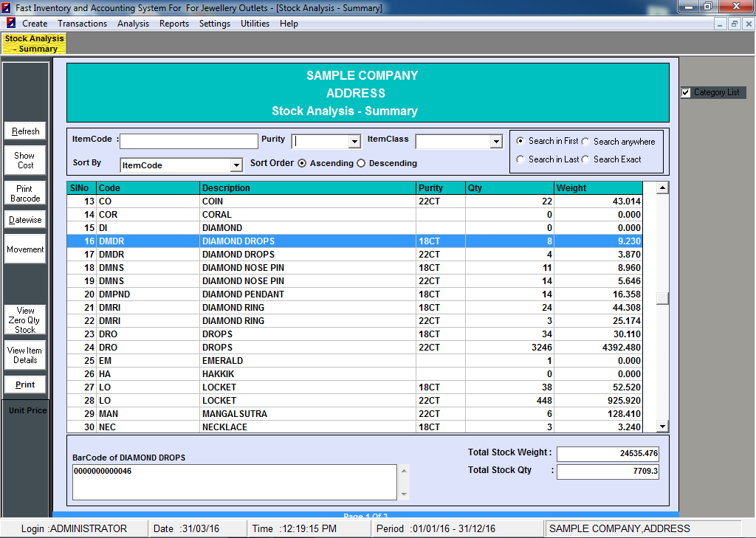Image resolution: width=756 pixels, height=538 pixels.
Task: Expand the Purity dropdown
Action: coord(354,142)
